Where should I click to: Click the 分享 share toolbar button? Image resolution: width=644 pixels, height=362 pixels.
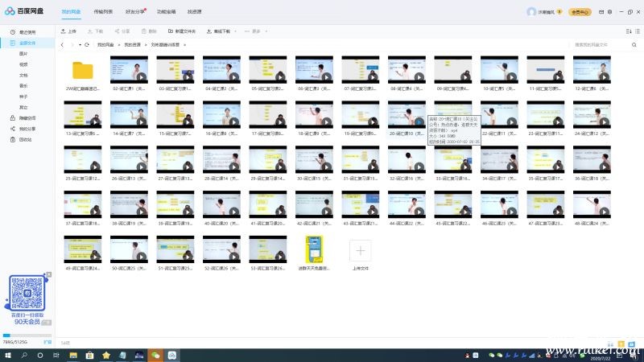[122, 31]
